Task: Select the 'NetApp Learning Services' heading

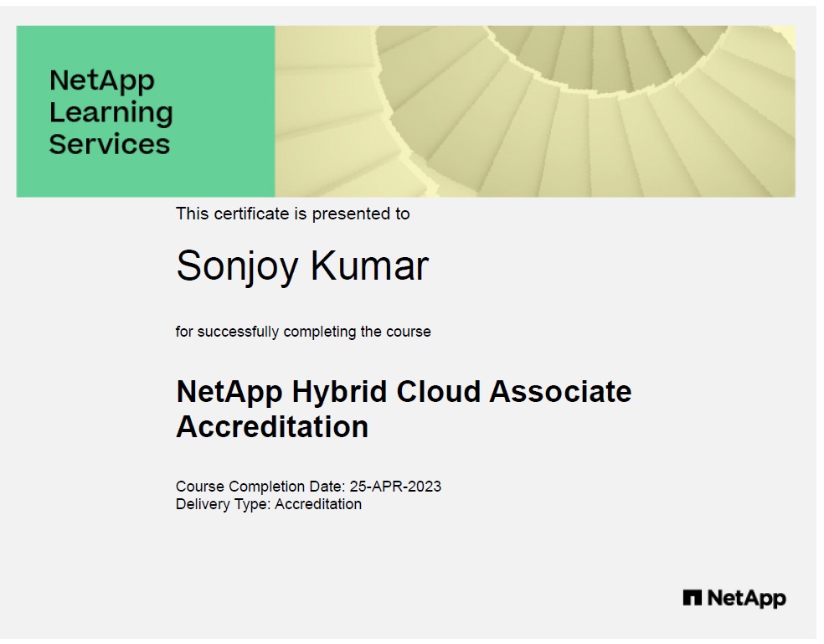Action: pos(111,112)
